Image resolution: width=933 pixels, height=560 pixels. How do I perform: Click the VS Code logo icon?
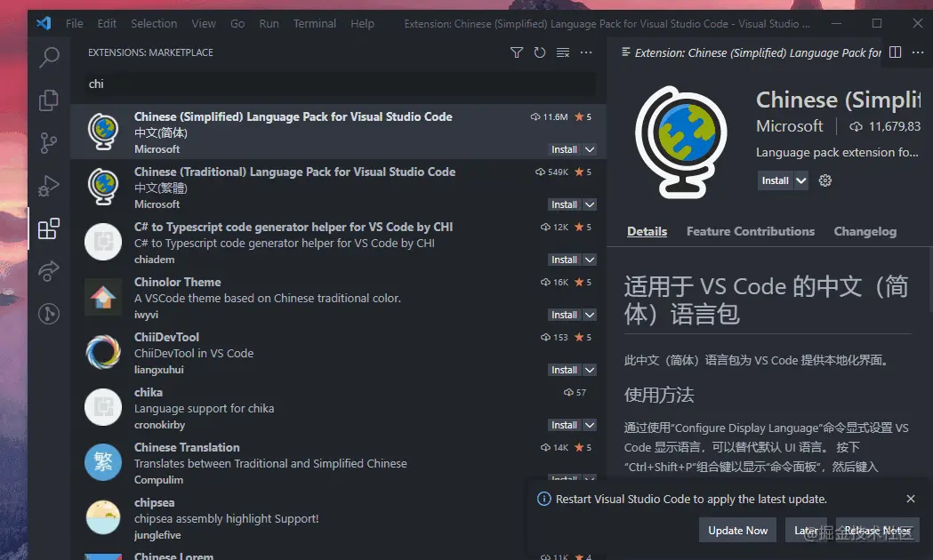44,23
